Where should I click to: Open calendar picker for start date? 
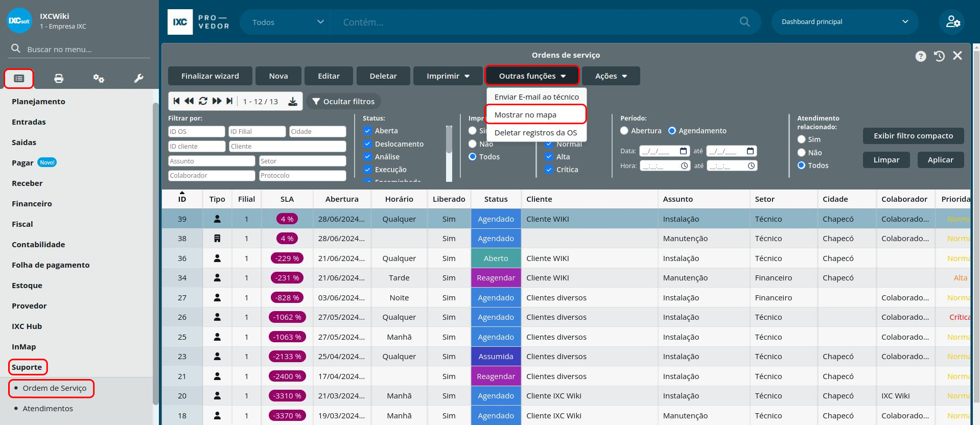pyautogui.click(x=683, y=151)
